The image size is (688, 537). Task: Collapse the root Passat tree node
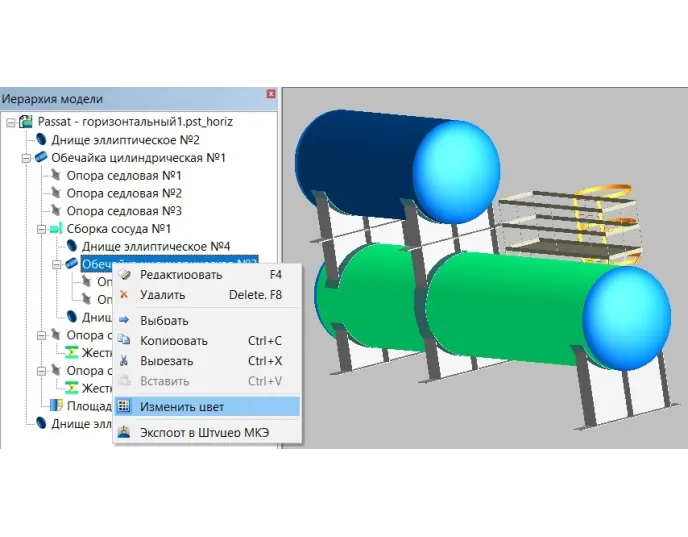(x=11, y=122)
